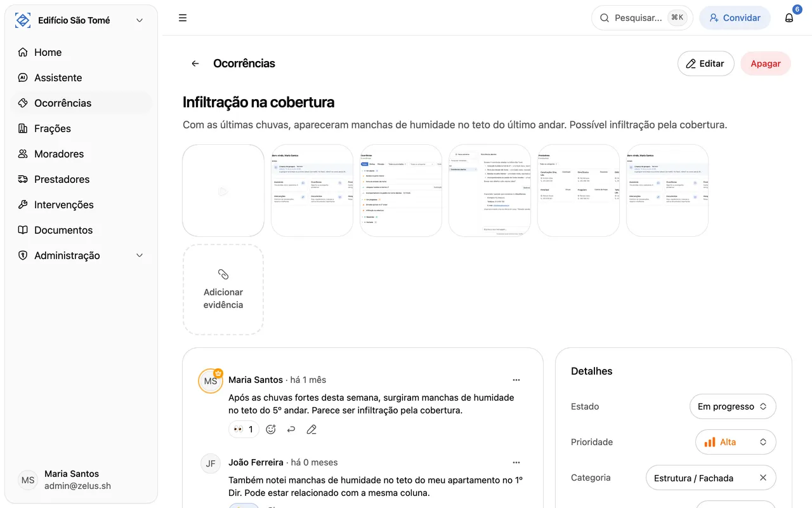Image resolution: width=812 pixels, height=508 pixels.
Task: Expand the Administração submenu chevron
Action: point(140,255)
